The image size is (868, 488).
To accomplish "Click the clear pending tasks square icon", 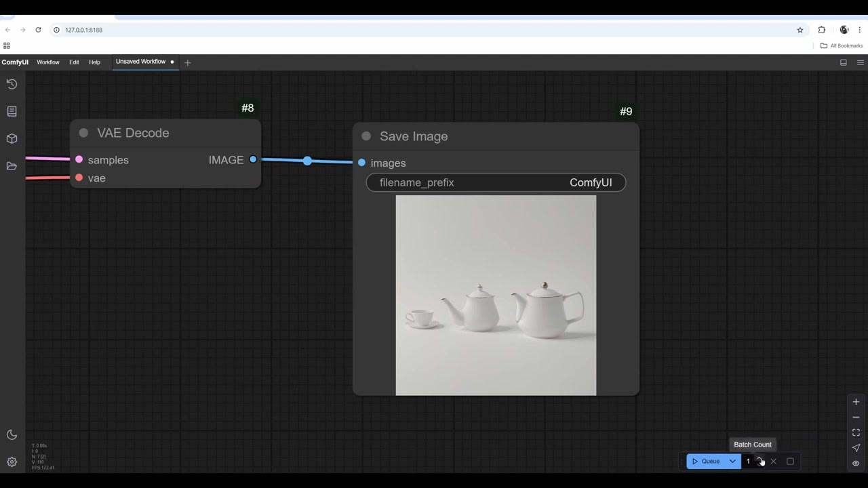I will [x=790, y=462].
